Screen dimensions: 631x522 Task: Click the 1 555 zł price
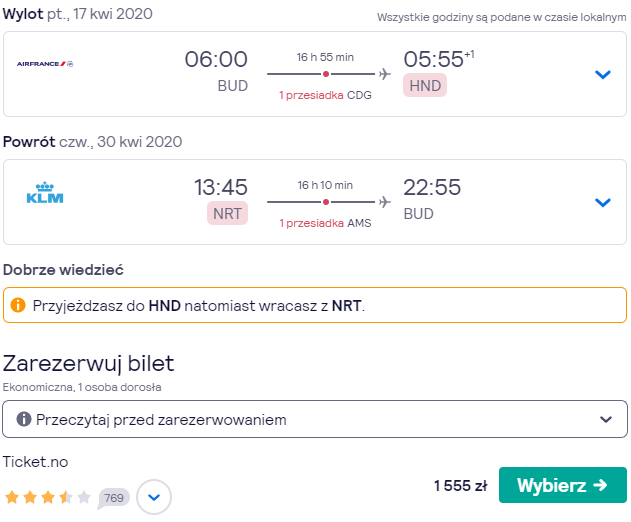tap(461, 486)
